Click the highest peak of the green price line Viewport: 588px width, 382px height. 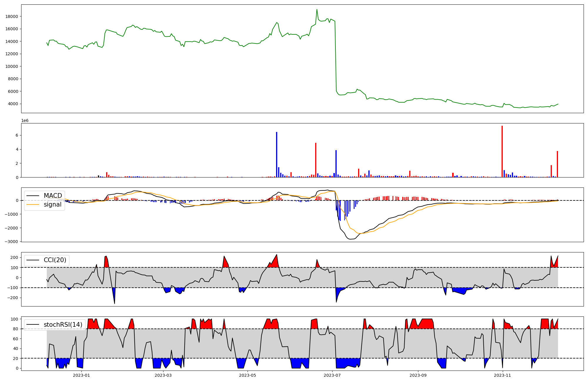pos(317,9)
